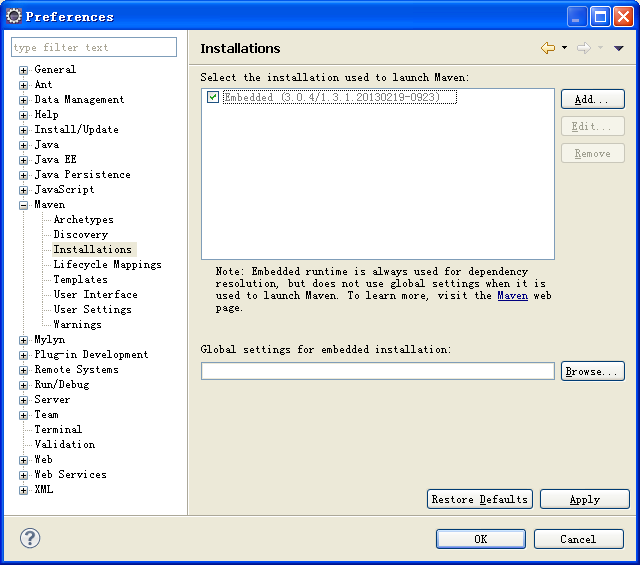Select the Maven category label
The height and width of the screenshot is (565, 640).
[49, 205]
